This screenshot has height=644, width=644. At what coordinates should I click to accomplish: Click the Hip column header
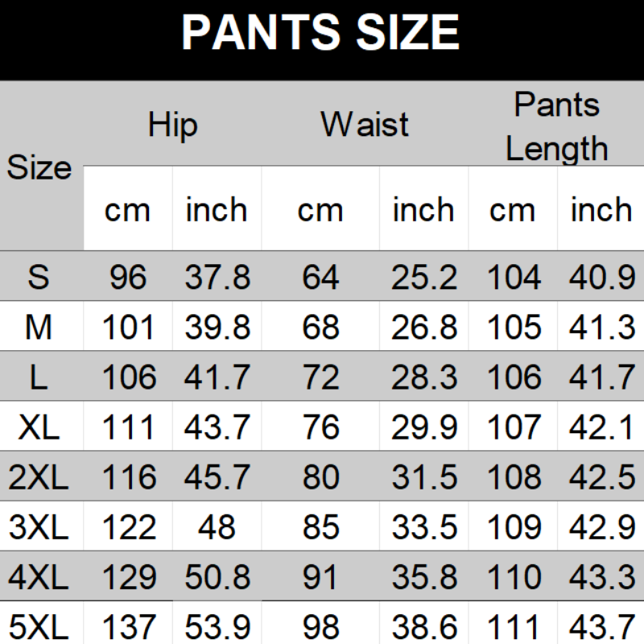[x=172, y=125]
